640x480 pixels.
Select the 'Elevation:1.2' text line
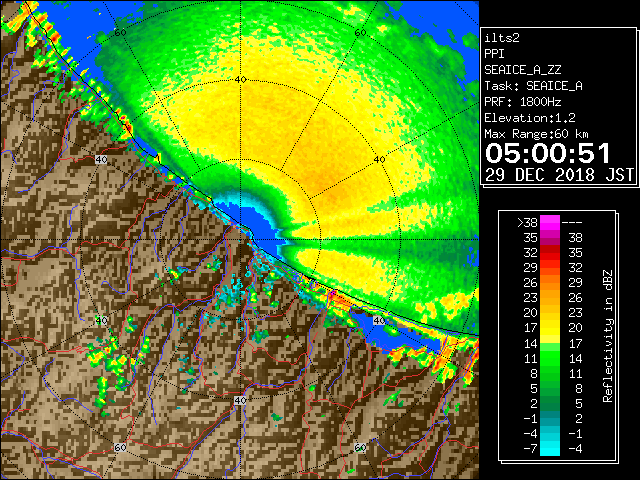coord(530,118)
